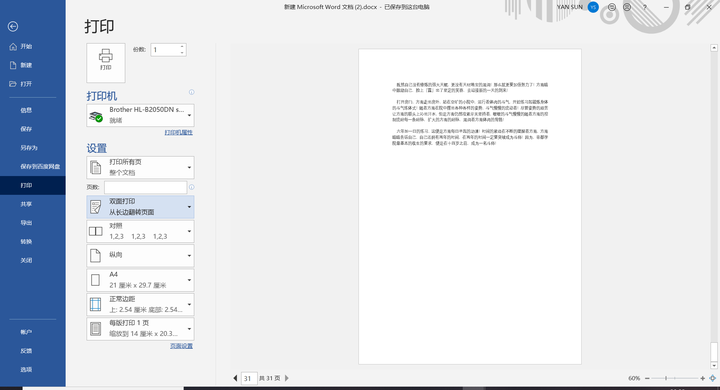The image size is (720, 390).
Task: Open the 纵向 orientation dropdown
Action: click(140, 255)
